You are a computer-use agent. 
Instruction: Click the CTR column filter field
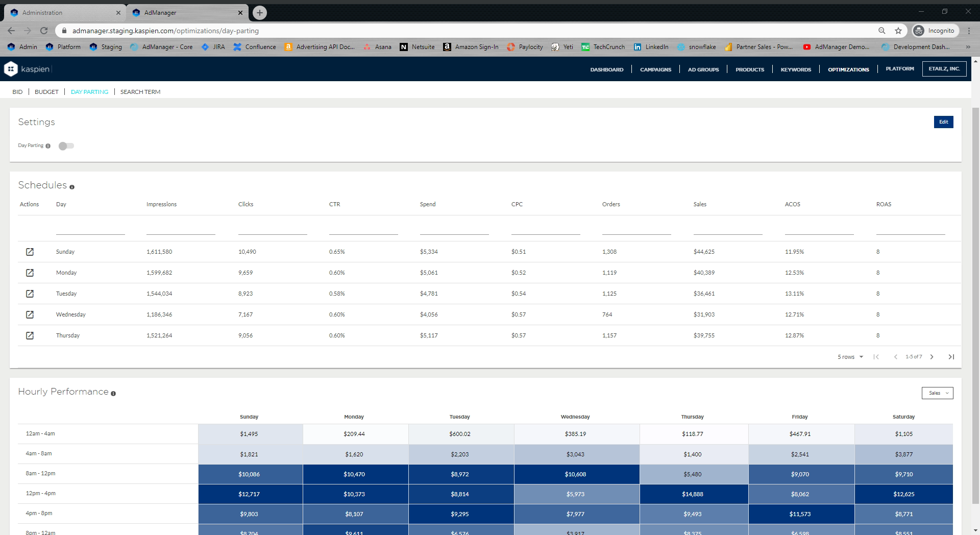coord(363,229)
